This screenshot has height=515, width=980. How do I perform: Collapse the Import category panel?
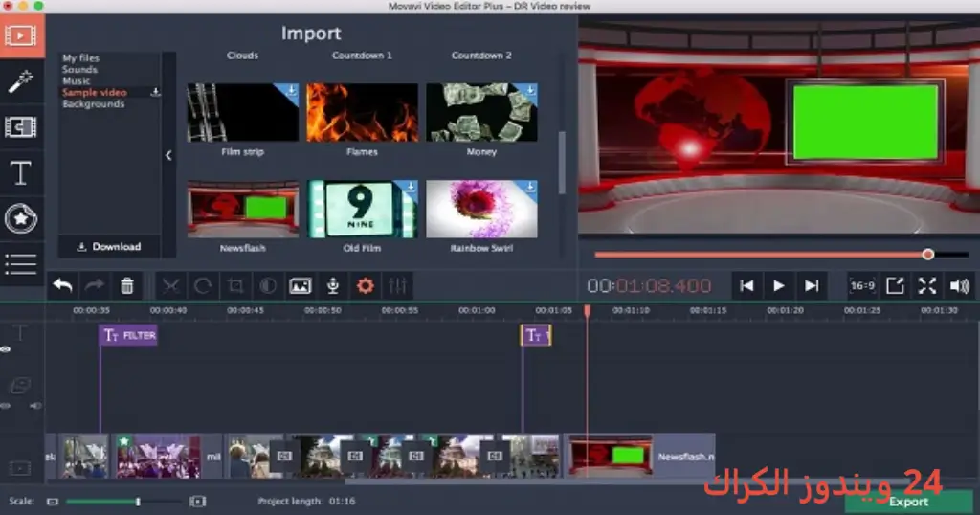click(168, 155)
